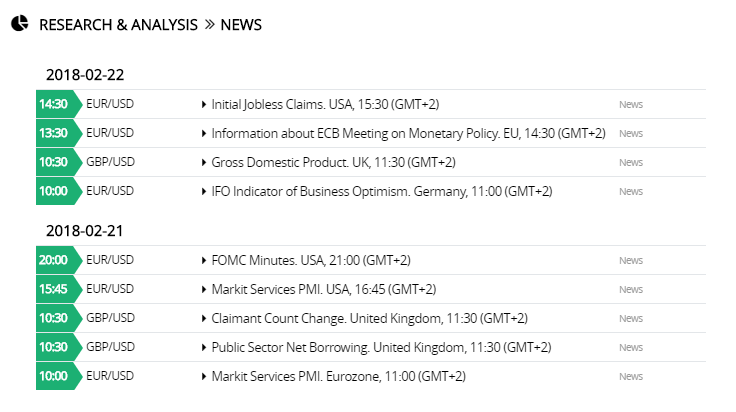Viewport: 736px width, 412px height.
Task: Click News tag on FOMC Minutes row
Action: click(630, 260)
